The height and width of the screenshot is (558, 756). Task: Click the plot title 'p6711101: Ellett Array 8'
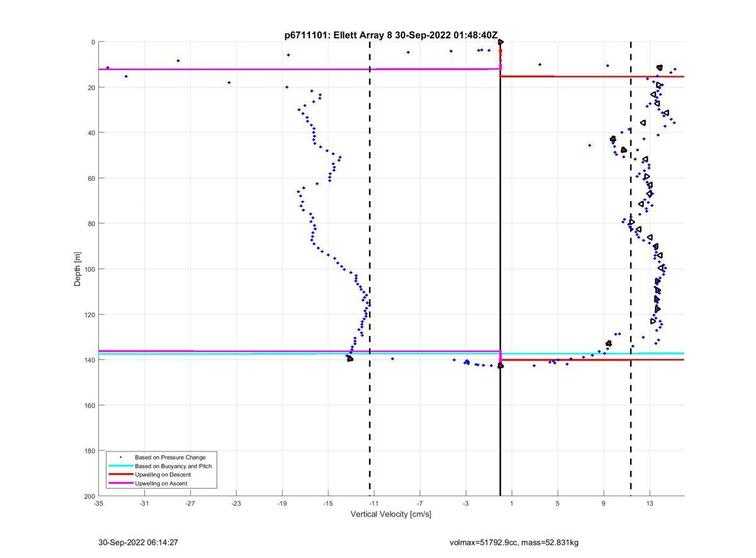[338, 35]
